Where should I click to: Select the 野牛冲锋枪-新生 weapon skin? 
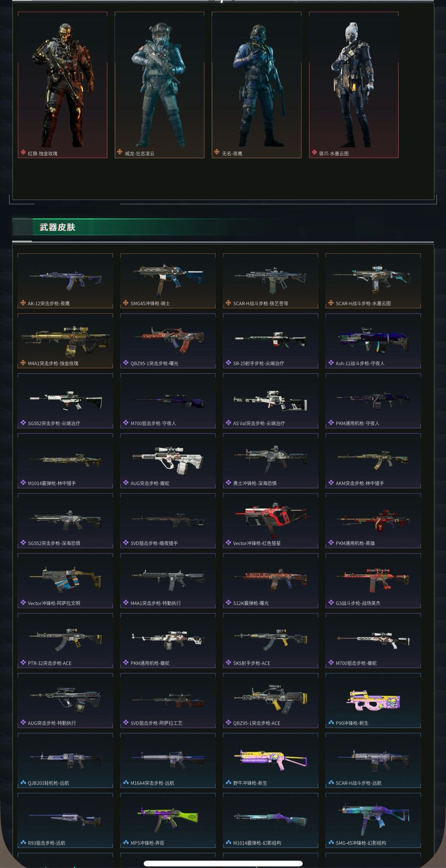click(270, 761)
